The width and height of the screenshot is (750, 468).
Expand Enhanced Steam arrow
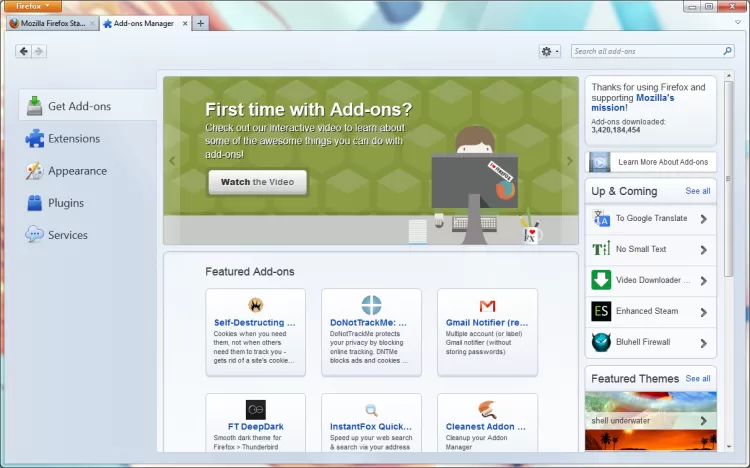point(704,312)
